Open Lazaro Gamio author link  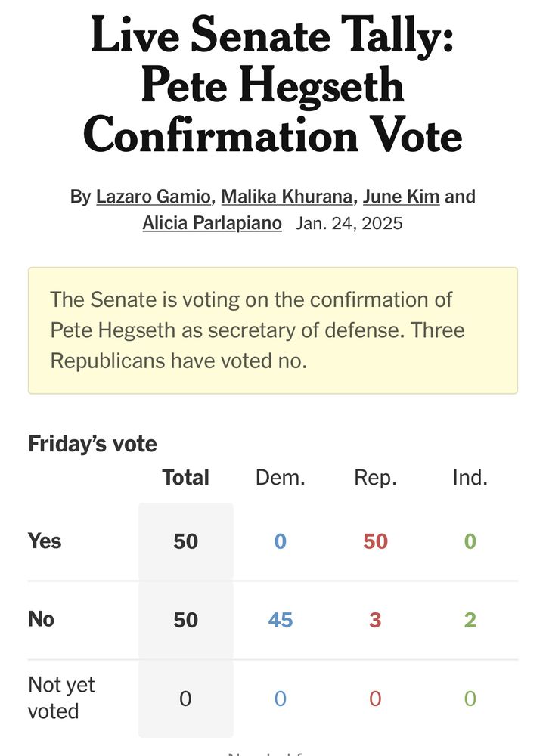tap(154, 197)
